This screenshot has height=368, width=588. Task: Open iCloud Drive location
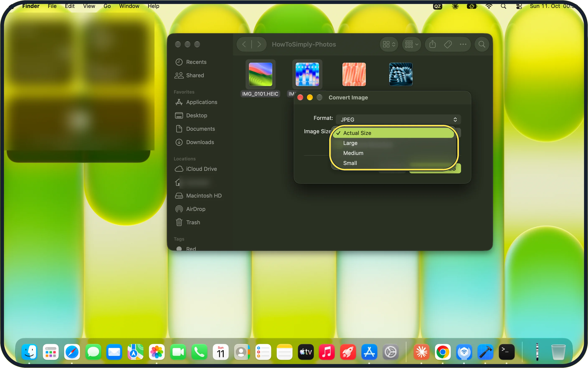(x=196, y=169)
